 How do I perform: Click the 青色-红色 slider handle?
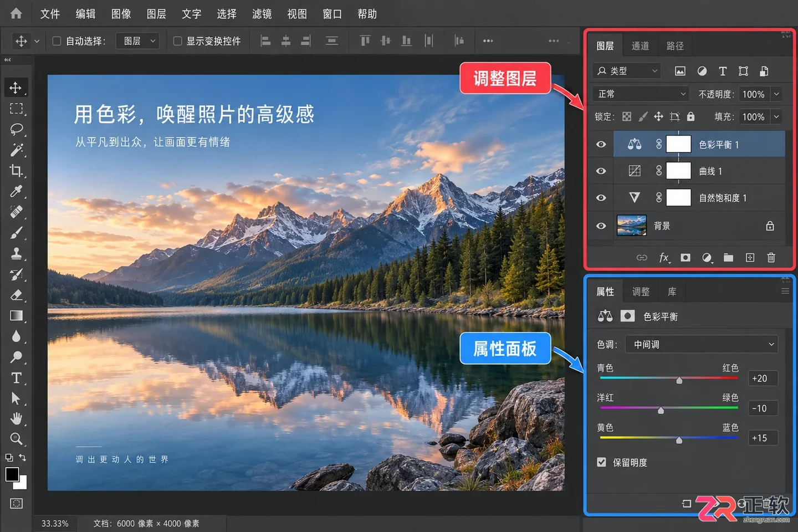pyautogui.click(x=679, y=380)
